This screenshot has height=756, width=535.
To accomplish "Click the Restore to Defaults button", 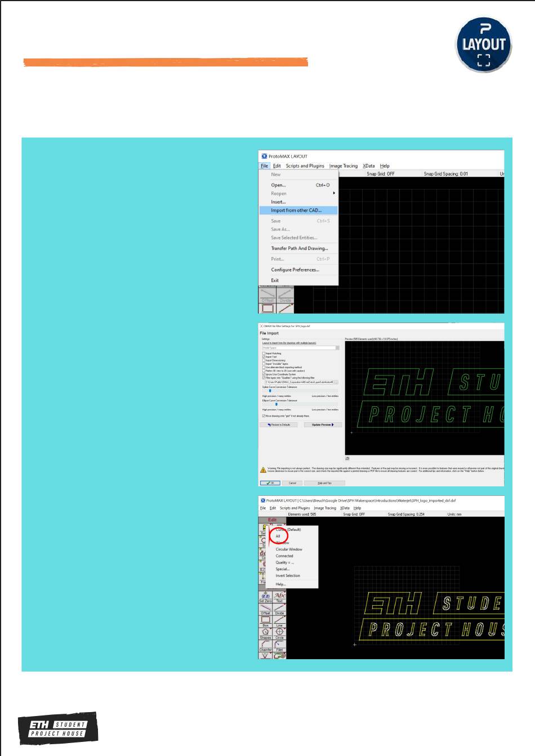I will 279,424.
